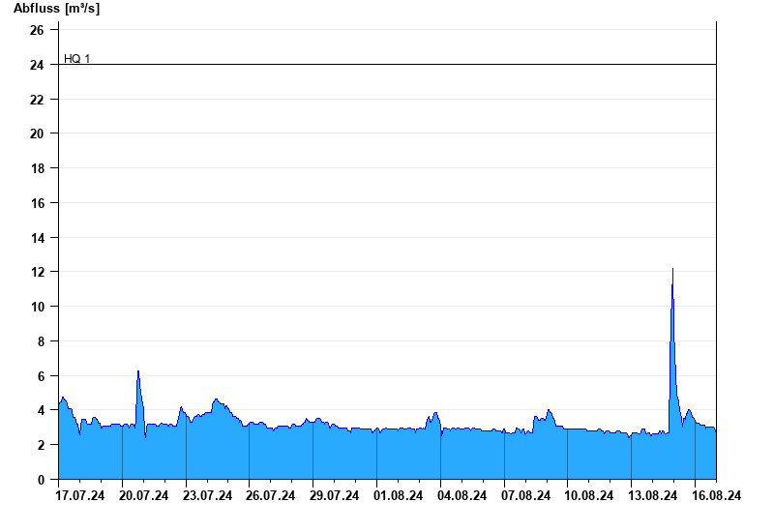Select the y-axis value 18
774x532 pixels.
coord(37,168)
